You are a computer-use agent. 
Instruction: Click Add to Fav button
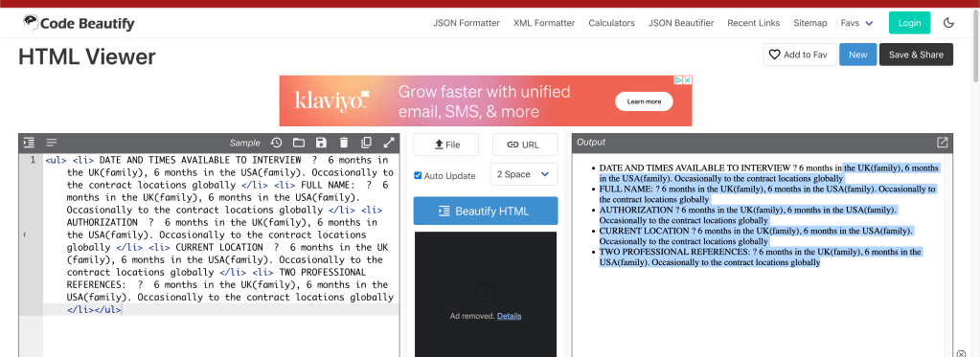800,55
